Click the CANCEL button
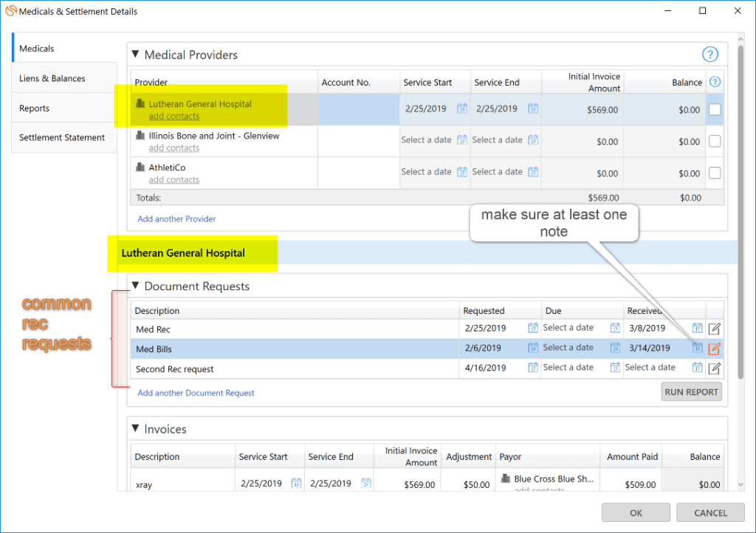756x533 pixels. pyautogui.click(x=710, y=513)
